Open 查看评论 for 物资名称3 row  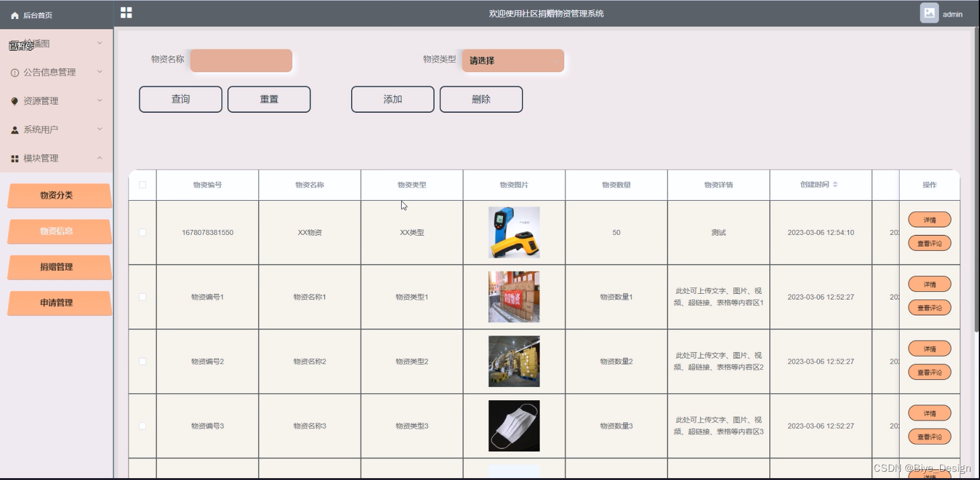[929, 436]
